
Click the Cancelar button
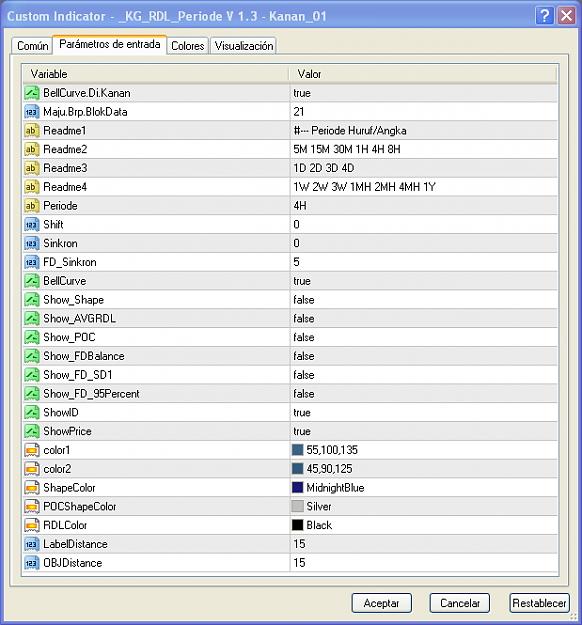pos(460,603)
